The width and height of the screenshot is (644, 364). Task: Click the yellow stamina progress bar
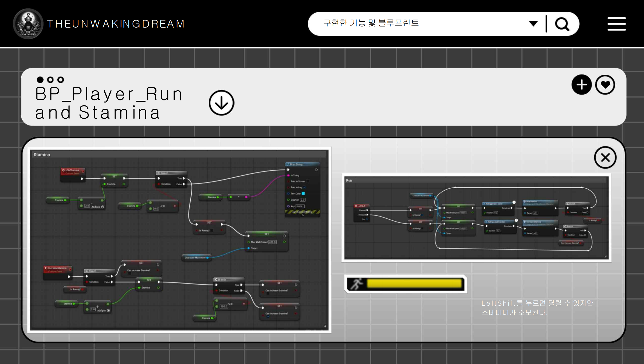[x=414, y=284]
